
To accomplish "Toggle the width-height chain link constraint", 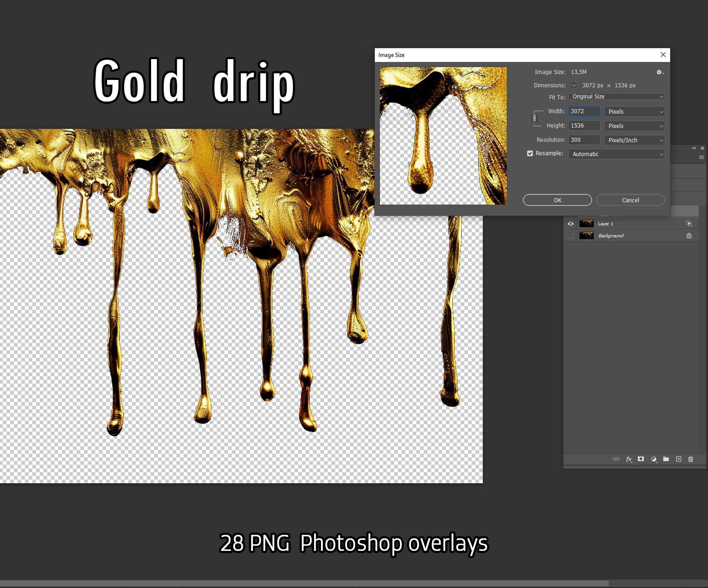I will 535,118.
